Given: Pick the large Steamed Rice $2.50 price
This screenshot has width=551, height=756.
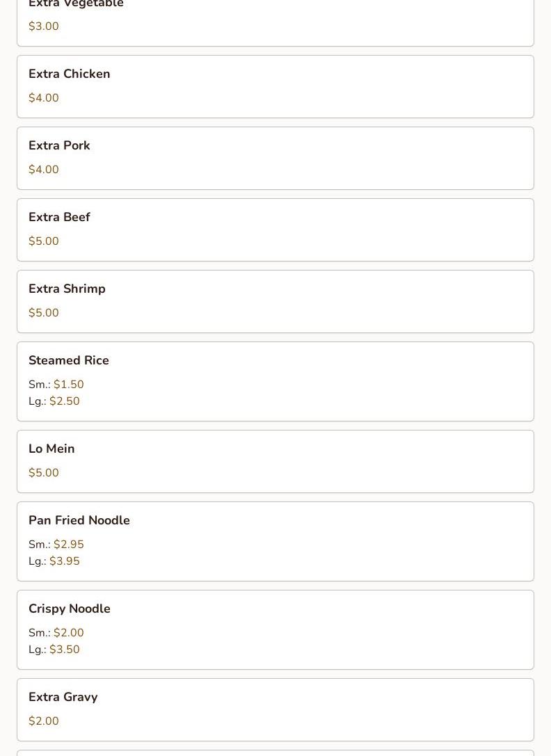Looking at the screenshot, I should click(x=64, y=401).
